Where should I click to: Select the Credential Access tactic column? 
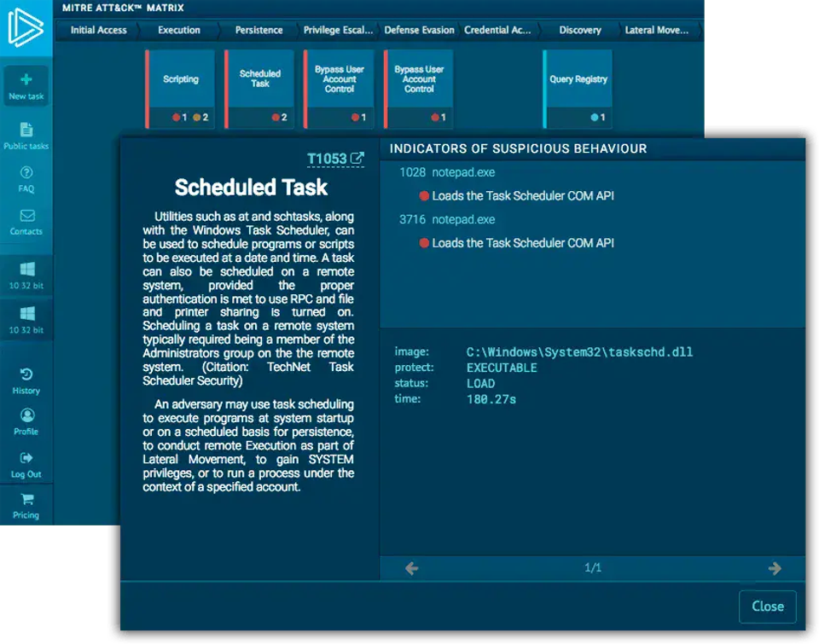click(497, 31)
